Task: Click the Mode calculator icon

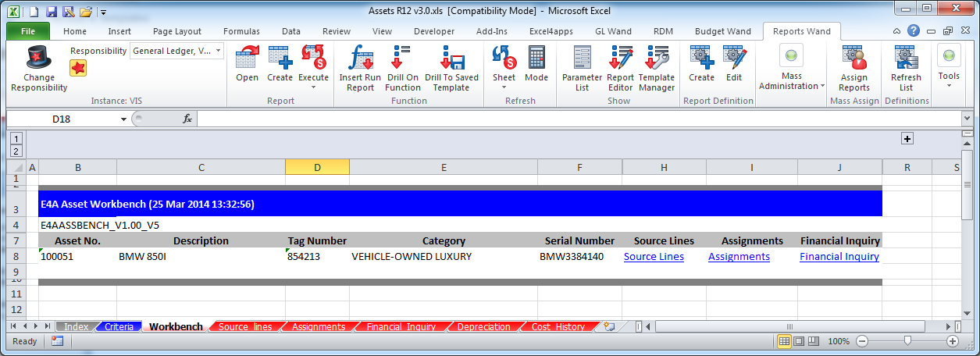Action: pyautogui.click(x=536, y=59)
